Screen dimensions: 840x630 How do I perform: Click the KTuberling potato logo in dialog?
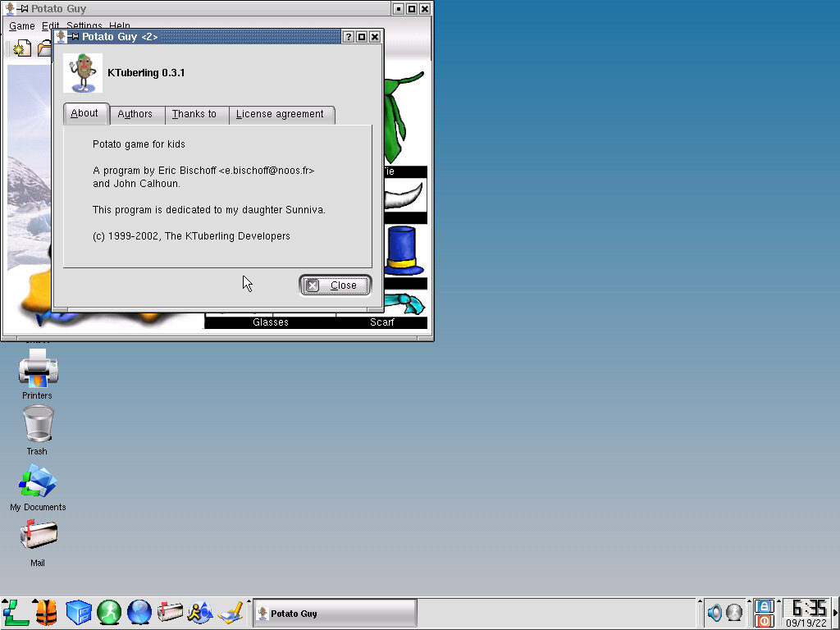83,73
